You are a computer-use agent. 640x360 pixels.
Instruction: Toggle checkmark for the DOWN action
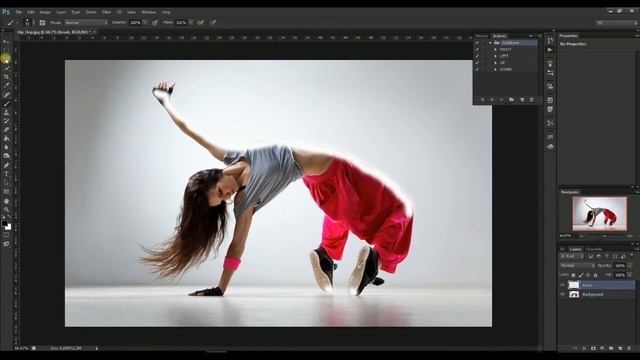click(x=477, y=69)
